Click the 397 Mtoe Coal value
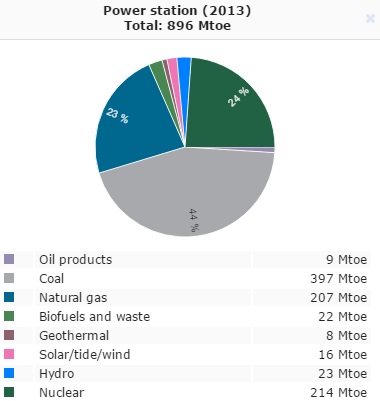Screen dimensions: 380x401 339,278
